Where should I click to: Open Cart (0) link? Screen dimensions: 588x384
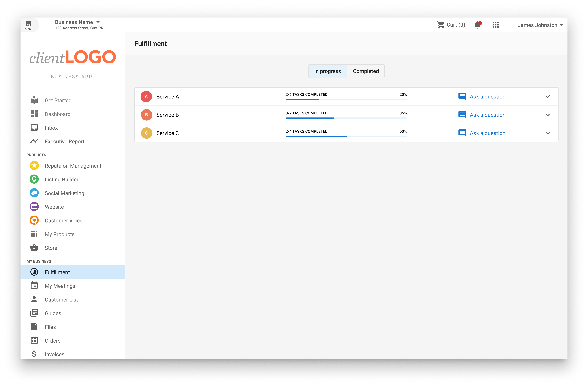[x=456, y=25]
